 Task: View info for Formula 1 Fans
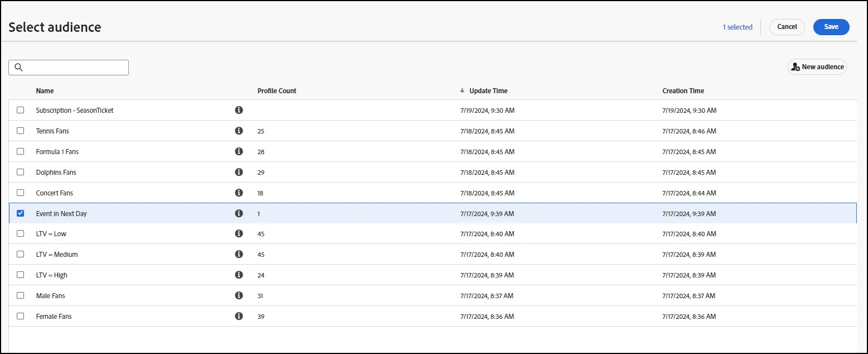tap(239, 151)
